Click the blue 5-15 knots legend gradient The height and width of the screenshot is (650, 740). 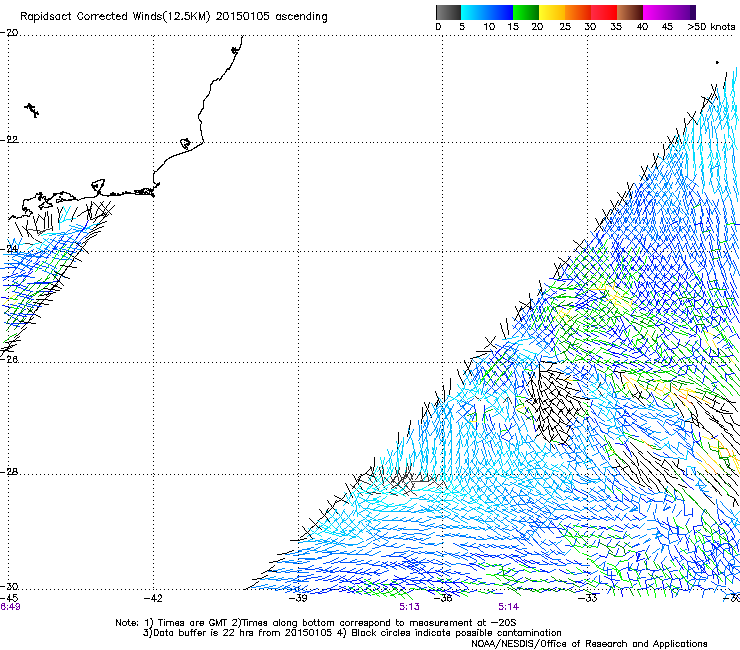[x=487, y=12]
